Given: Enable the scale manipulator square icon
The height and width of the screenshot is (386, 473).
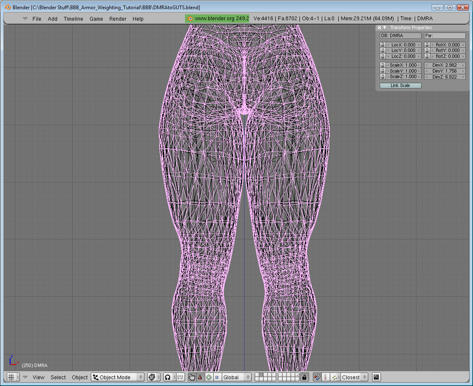Looking at the screenshot, I should [x=217, y=377].
